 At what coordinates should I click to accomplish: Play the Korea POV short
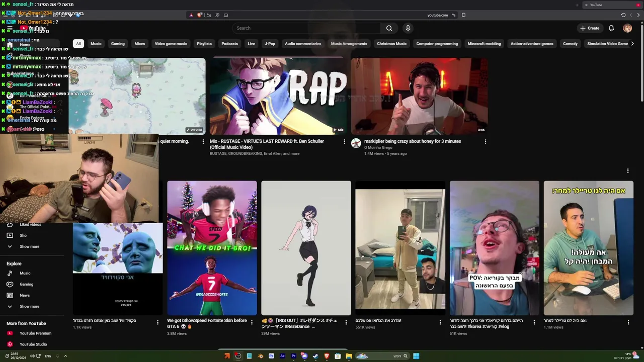coord(494,248)
